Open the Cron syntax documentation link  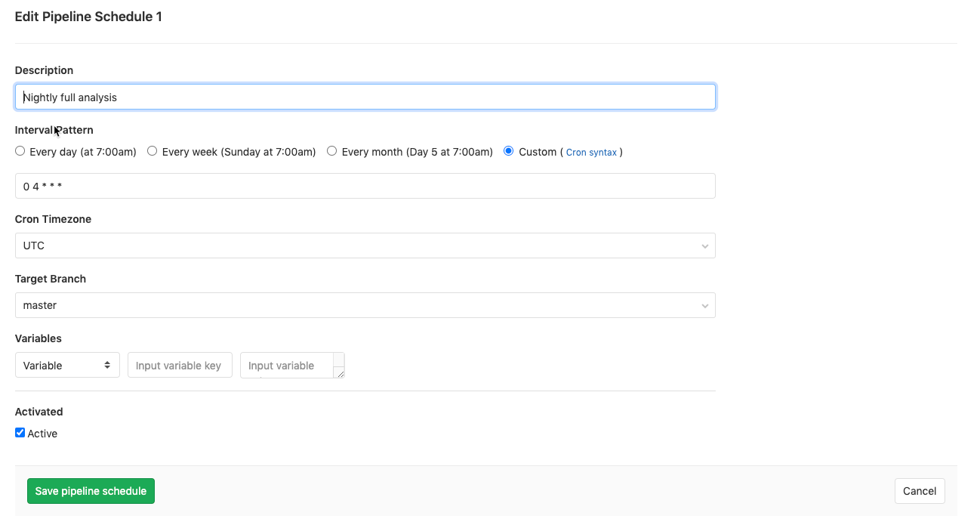point(592,152)
